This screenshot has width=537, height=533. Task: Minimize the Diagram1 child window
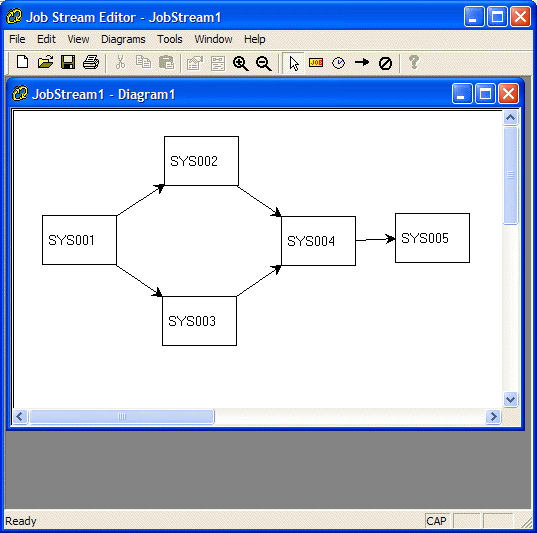coord(462,94)
